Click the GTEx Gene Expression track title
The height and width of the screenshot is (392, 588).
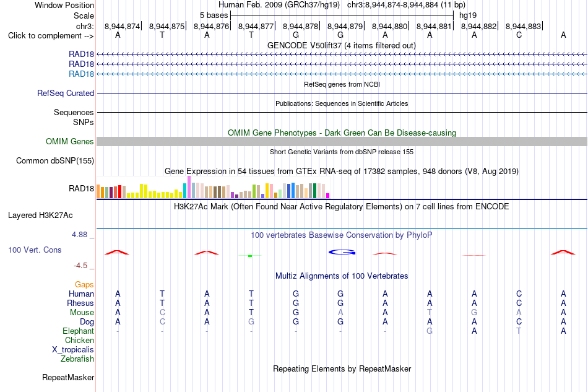pyautogui.click(x=342, y=172)
